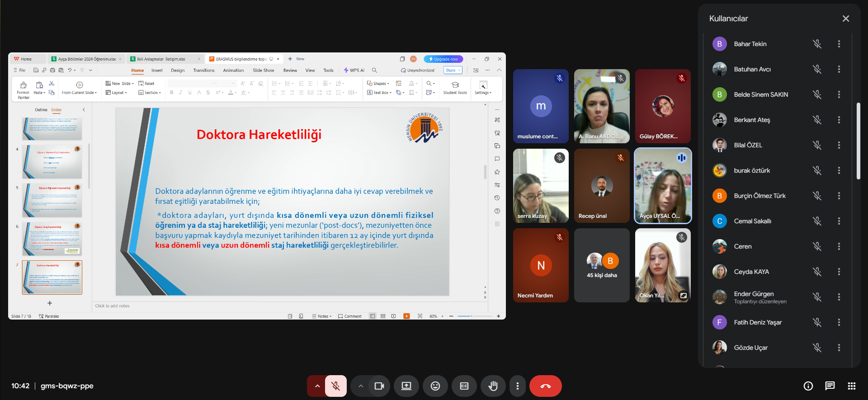Click the zoom slider in presentation status bar
Screen dimensions: 868x400
point(472,316)
